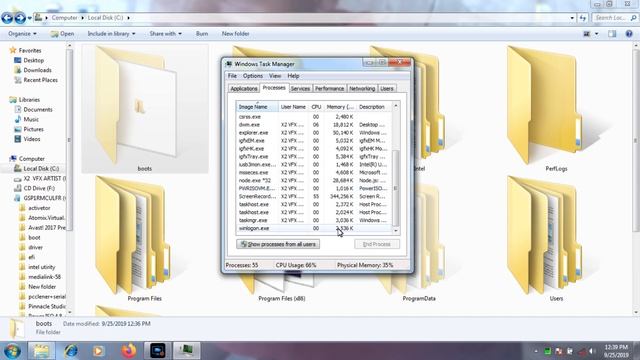640x360 pixels.
Task: Select the node.exe *32 process
Action: coord(314,180)
